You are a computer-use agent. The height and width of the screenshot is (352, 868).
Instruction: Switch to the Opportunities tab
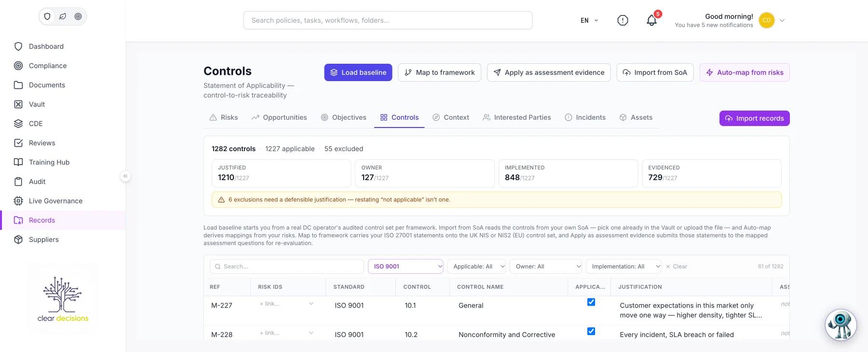(279, 117)
